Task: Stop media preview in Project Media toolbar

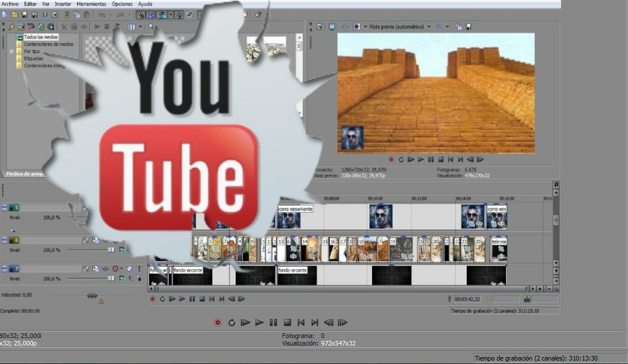Action: [107, 26]
